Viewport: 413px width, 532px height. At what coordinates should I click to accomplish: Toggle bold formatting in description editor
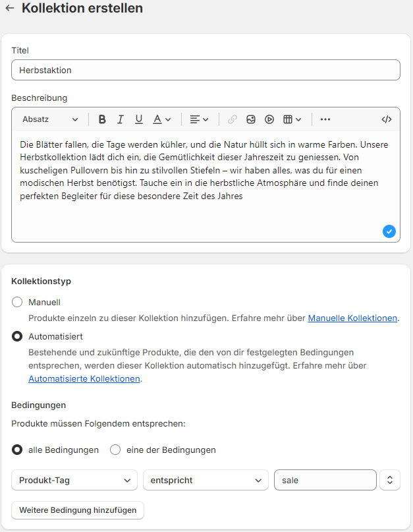click(x=101, y=119)
